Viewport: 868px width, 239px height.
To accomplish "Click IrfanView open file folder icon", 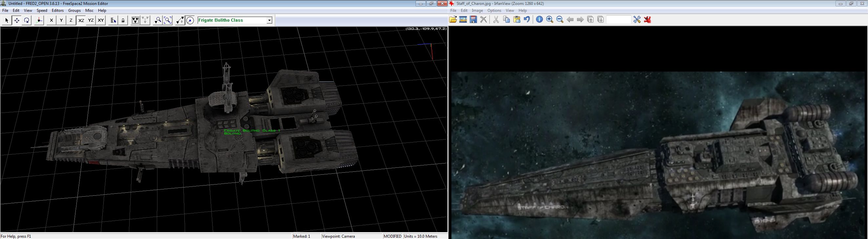I will (453, 20).
